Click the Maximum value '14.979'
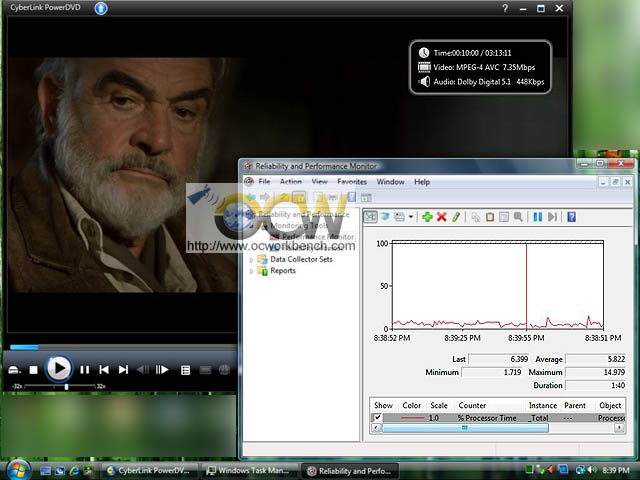640x480 pixels. pos(596,372)
